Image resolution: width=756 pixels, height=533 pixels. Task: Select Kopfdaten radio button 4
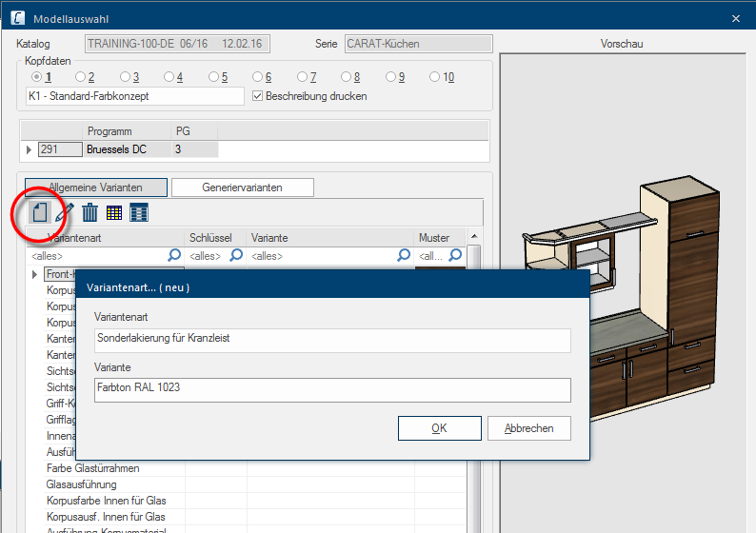click(169, 77)
